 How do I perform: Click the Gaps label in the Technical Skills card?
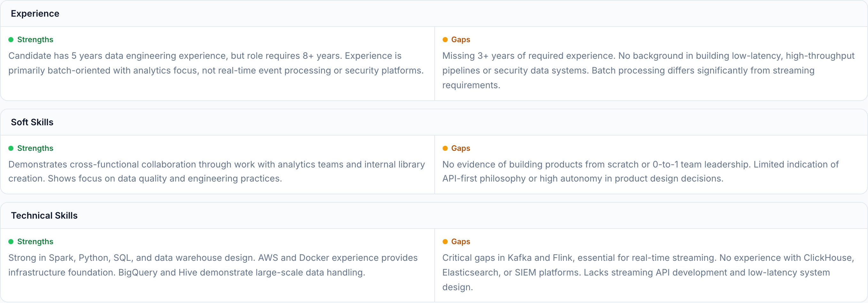pos(460,242)
